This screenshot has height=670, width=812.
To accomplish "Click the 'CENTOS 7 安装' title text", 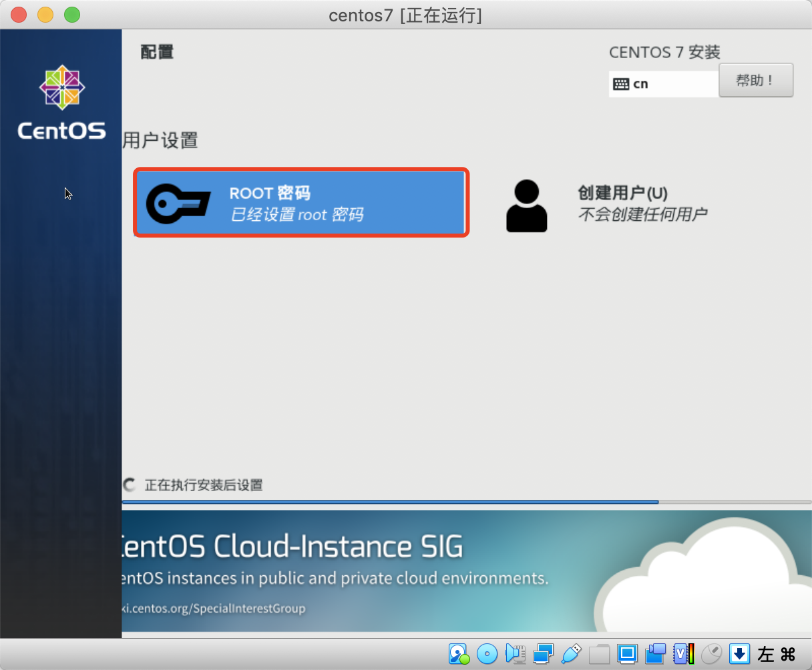I will pos(664,52).
